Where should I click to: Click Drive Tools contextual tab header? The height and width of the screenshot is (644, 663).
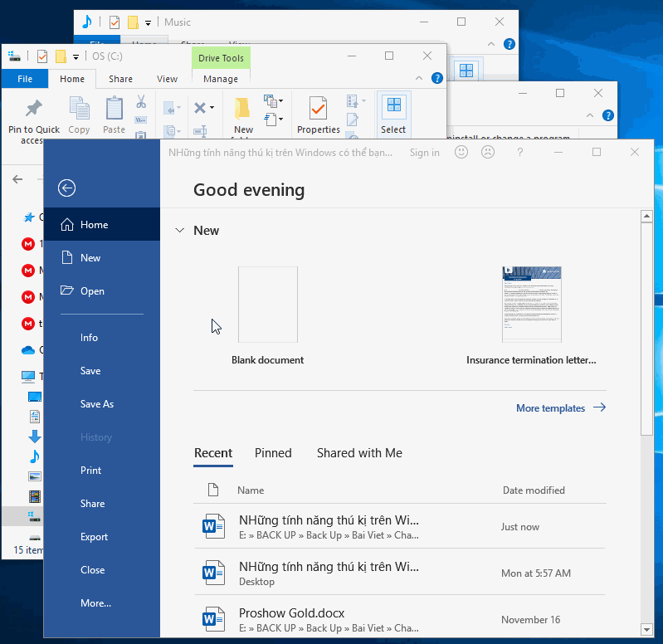coord(221,58)
